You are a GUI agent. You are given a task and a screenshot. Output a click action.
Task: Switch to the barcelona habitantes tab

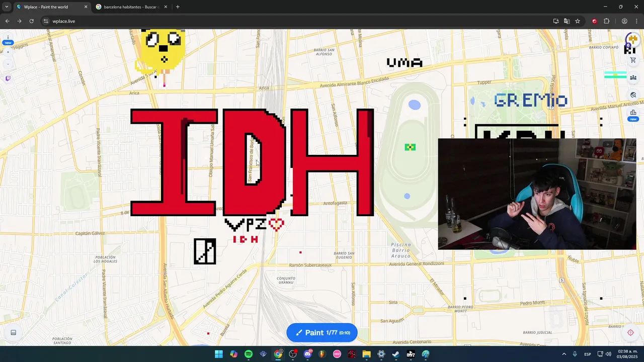[130, 7]
